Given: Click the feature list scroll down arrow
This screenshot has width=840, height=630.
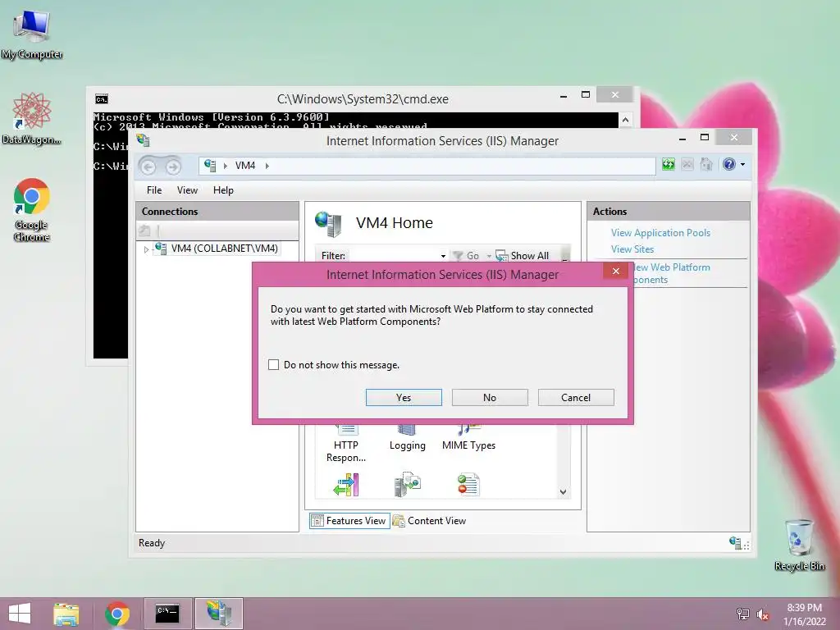Looking at the screenshot, I should [563, 492].
